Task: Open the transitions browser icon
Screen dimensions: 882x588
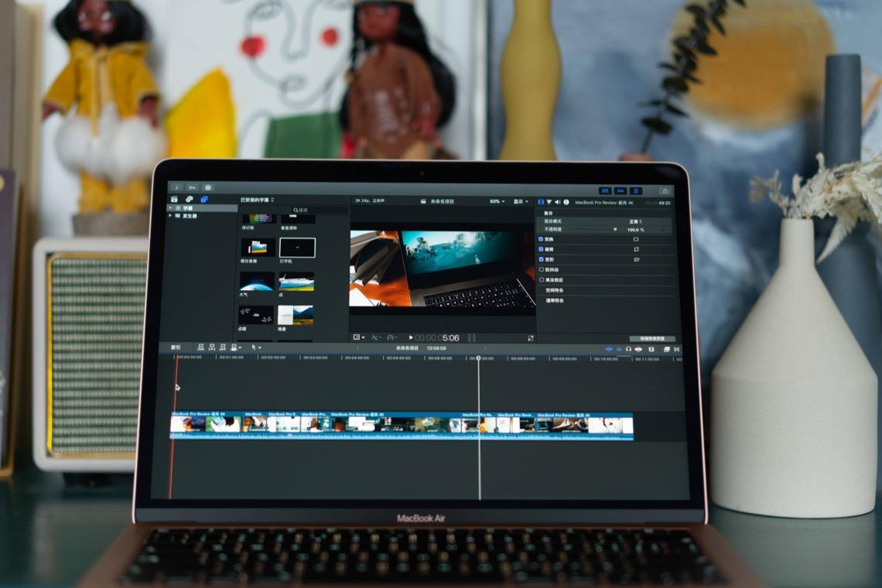Action: tap(677, 350)
